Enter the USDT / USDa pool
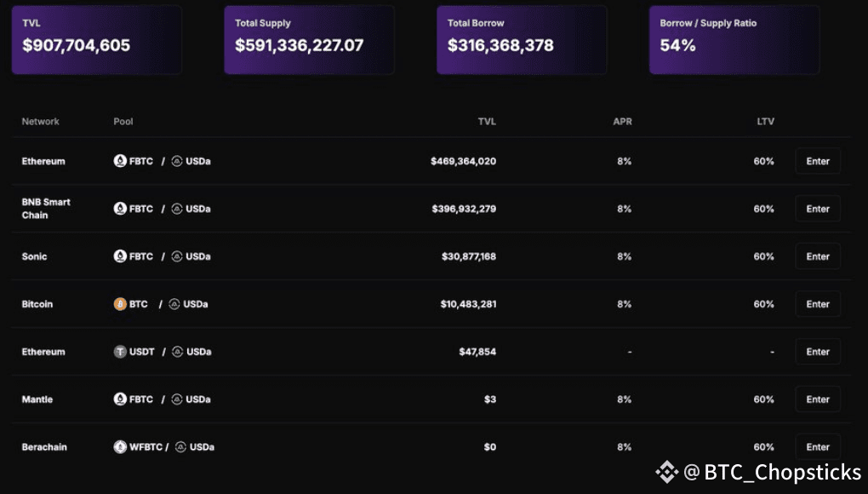Viewport: 868px width, 494px height. (x=818, y=352)
